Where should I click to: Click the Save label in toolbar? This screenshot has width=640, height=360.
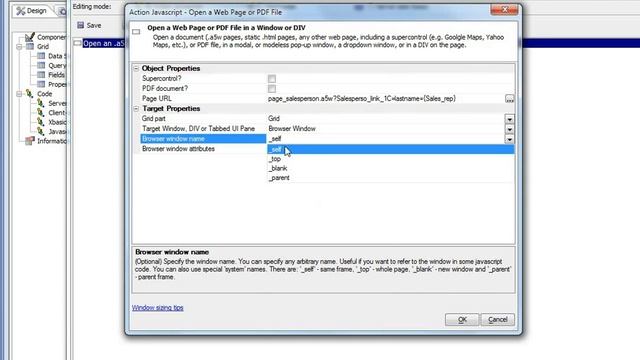pyautogui.click(x=94, y=25)
